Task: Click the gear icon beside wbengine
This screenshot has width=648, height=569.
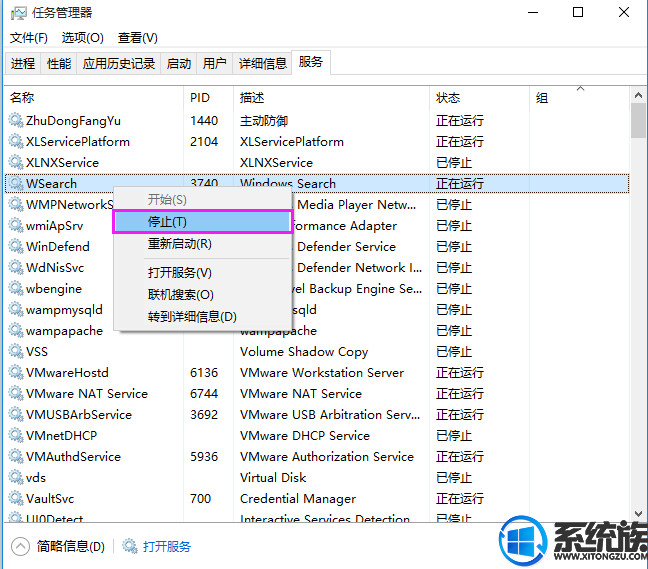Action: point(16,288)
